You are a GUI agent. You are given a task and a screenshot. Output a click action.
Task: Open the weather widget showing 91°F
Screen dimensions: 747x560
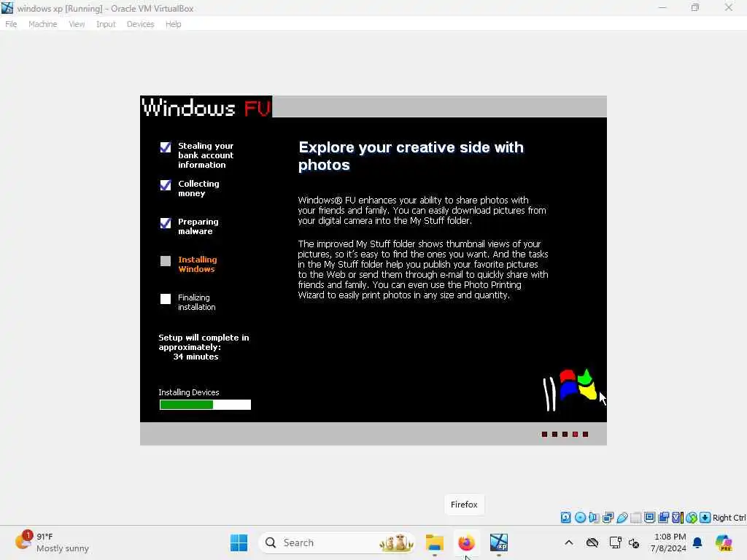click(52, 542)
